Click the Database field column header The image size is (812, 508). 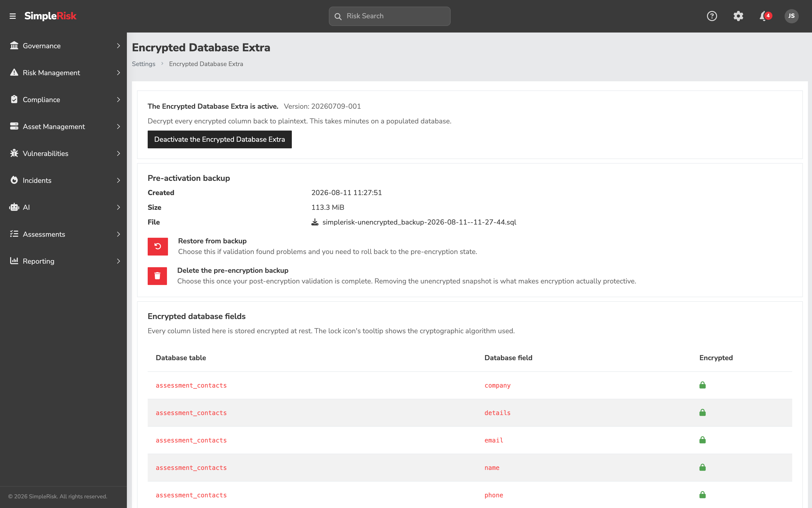(x=508, y=358)
